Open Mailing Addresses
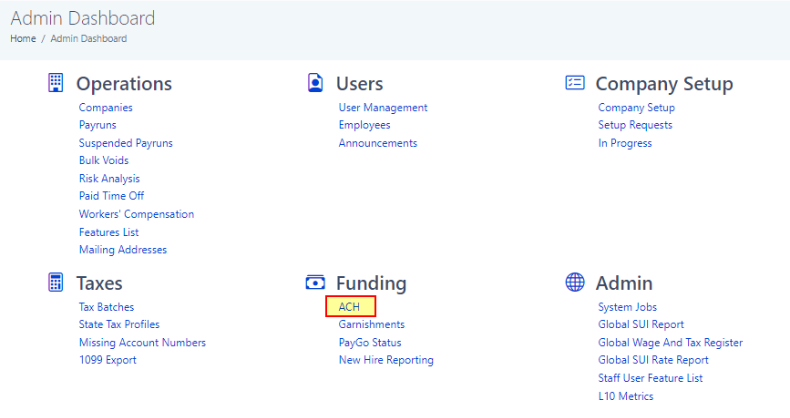 [x=123, y=250]
